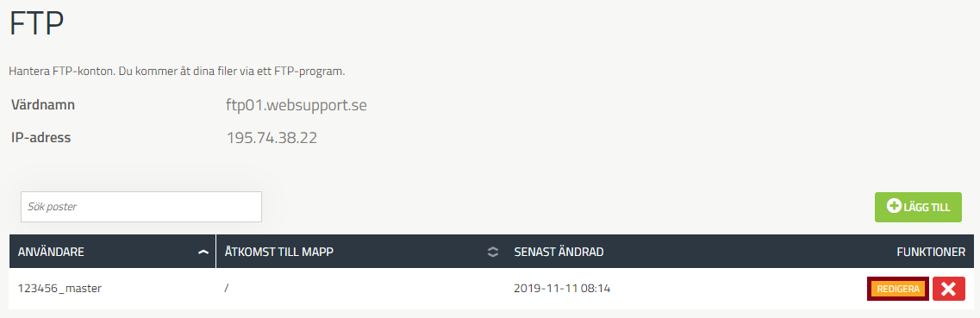
Task: Click the Hantera FTP-konton description text
Action: click(x=177, y=72)
